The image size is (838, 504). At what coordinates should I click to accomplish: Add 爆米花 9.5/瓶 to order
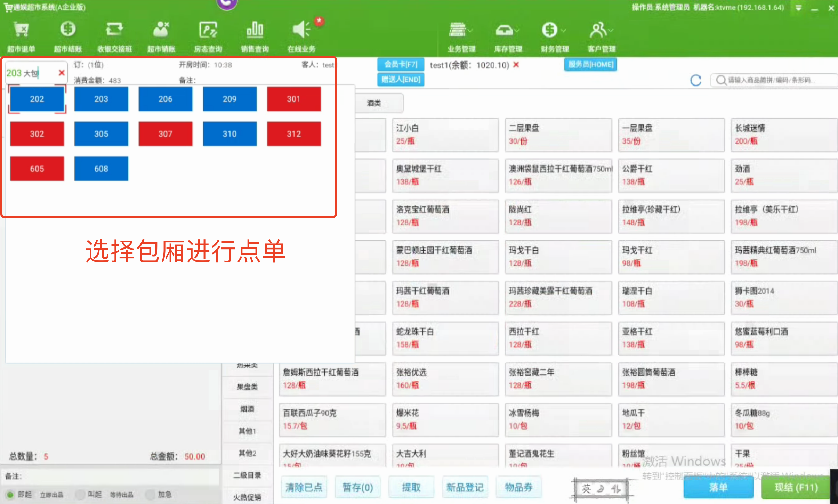pos(445,420)
